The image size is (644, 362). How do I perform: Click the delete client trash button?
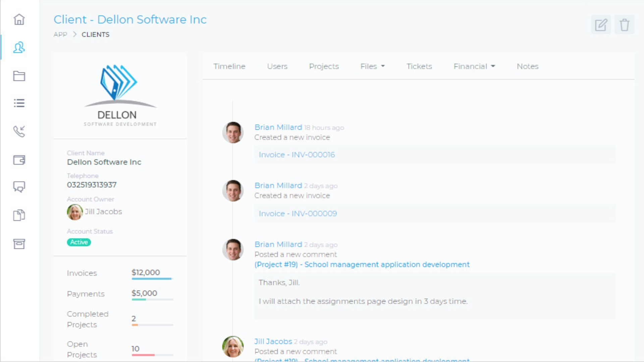click(x=624, y=25)
